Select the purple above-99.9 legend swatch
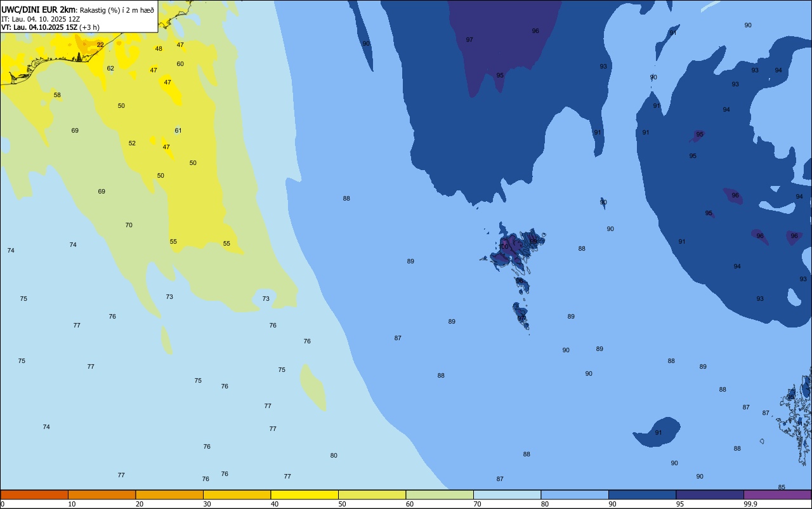Screen dimensions: 812x509 click(778, 494)
